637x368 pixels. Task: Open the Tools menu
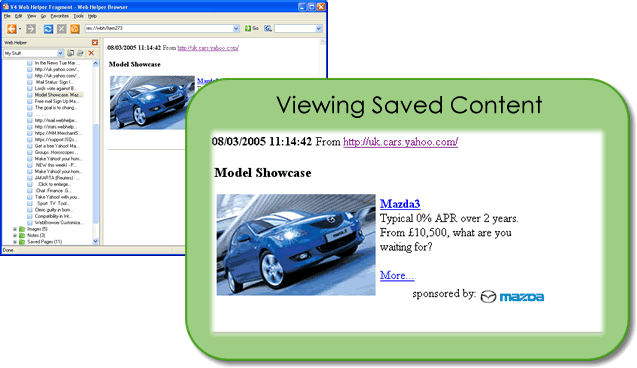pyautogui.click(x=78, y=16)
